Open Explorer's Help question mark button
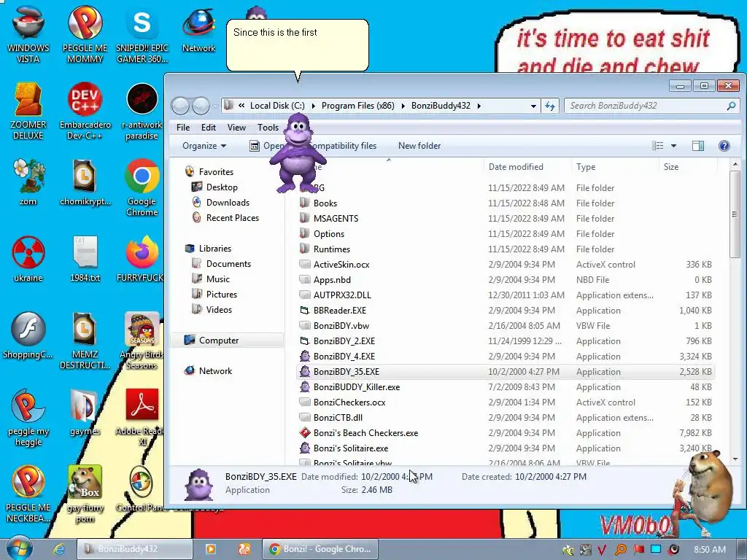 724,146
